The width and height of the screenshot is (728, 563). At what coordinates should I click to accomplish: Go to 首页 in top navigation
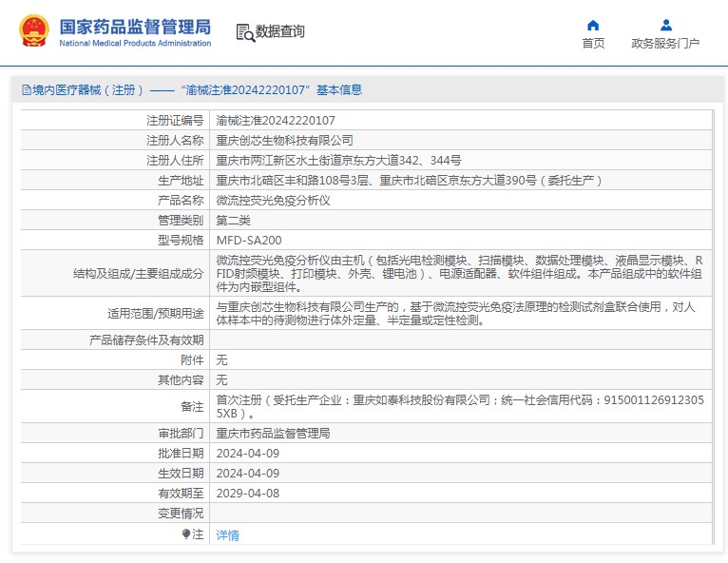(593, 44)
